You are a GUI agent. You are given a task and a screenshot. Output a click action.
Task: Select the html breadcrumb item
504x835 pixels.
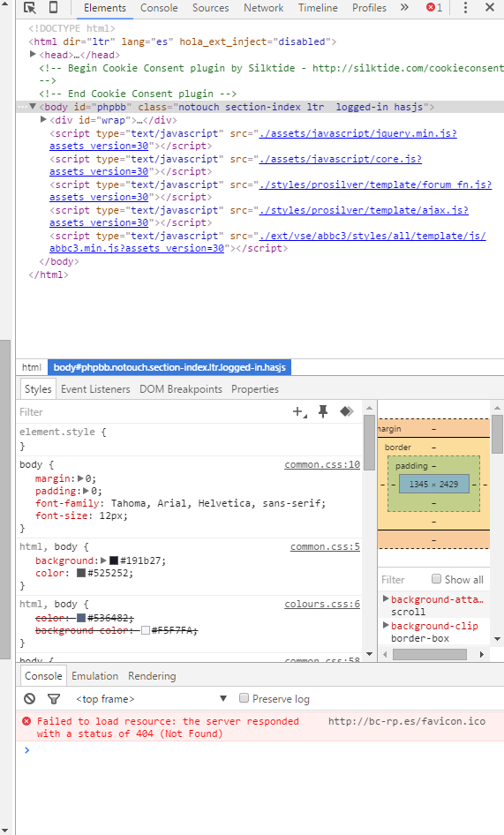pyautogui.click(x=32, y=367)
